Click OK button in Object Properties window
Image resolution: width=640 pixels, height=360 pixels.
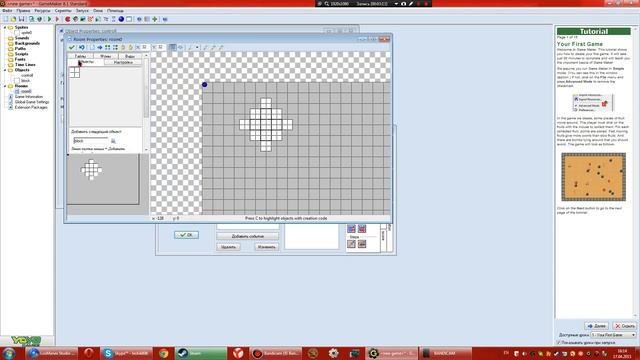click(186, 235)
